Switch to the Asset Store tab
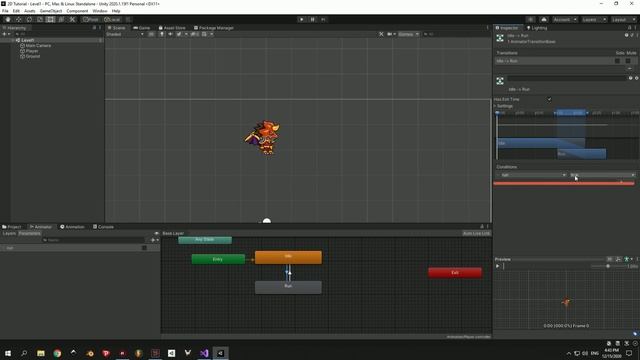Screen dimensions: 640x360 (172, 28)
